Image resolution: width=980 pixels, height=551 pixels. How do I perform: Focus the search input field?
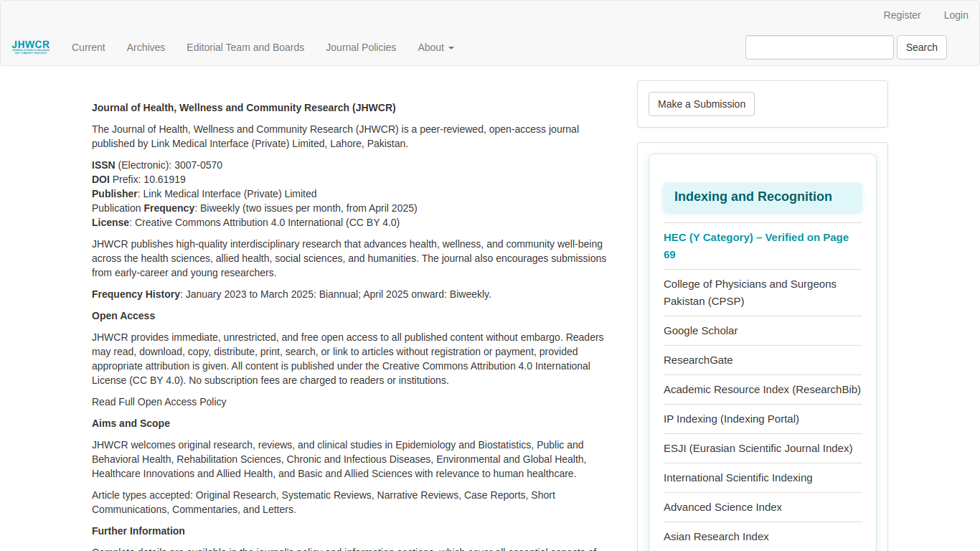coord(819,47)
